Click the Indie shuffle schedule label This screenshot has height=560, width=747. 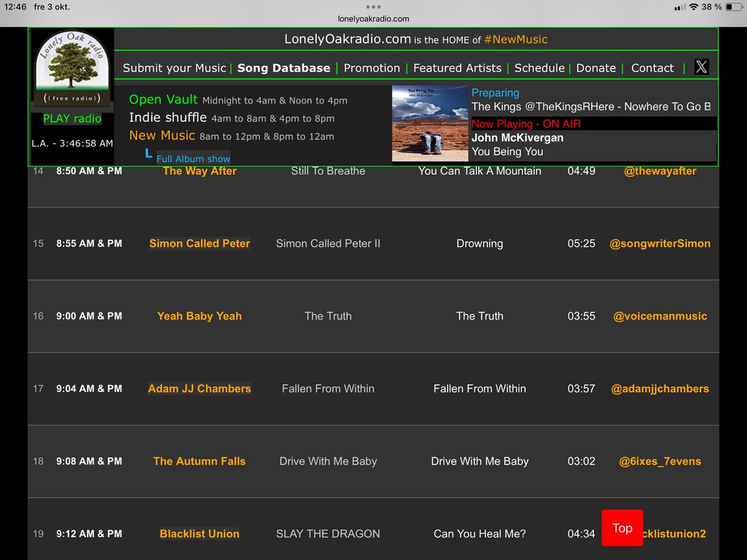point(168,118)
